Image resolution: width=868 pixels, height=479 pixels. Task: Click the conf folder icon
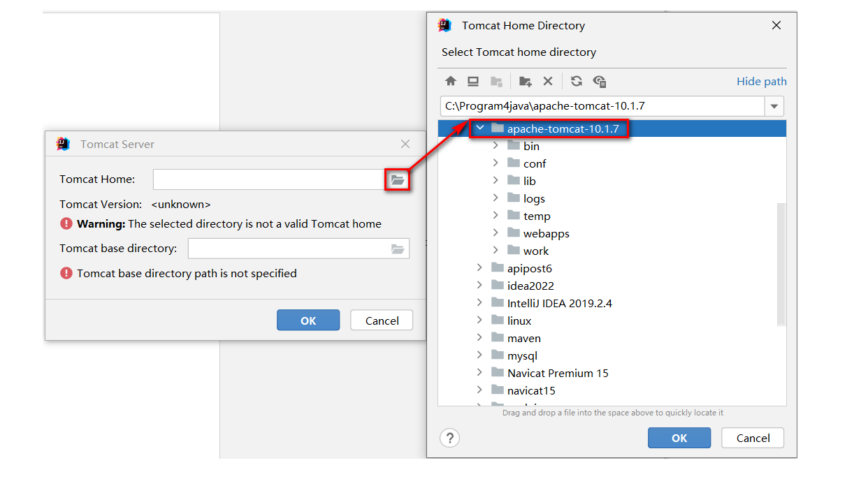[x=514, y=163]
